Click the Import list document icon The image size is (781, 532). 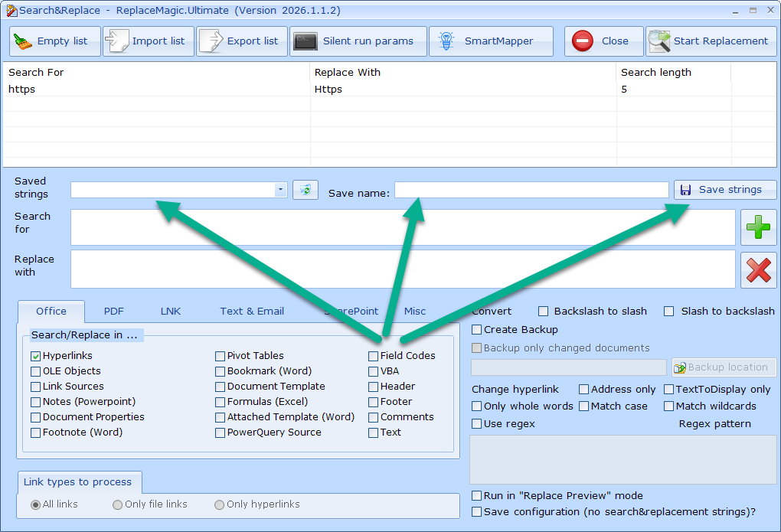point(116,41)
